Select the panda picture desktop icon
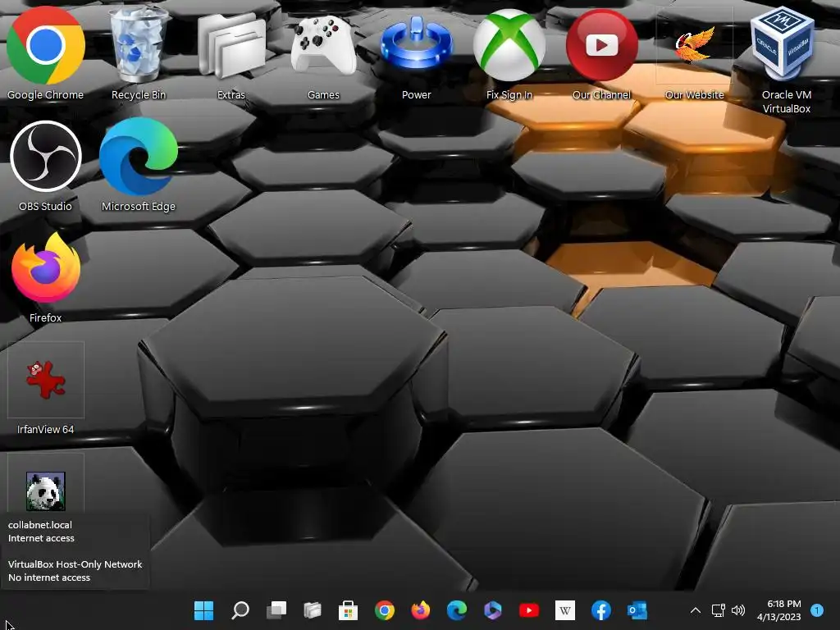The width and height of the screenshot is (840, 630). pos(46,491)
